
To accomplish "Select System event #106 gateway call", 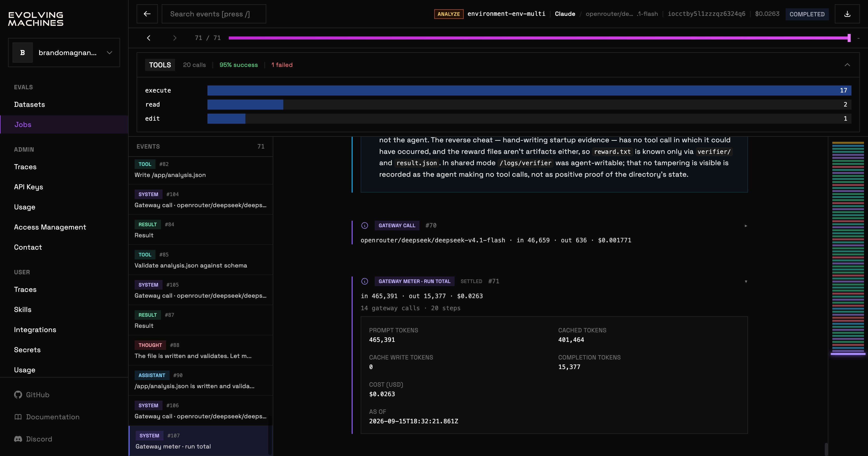I will click(x=200, y=411).
